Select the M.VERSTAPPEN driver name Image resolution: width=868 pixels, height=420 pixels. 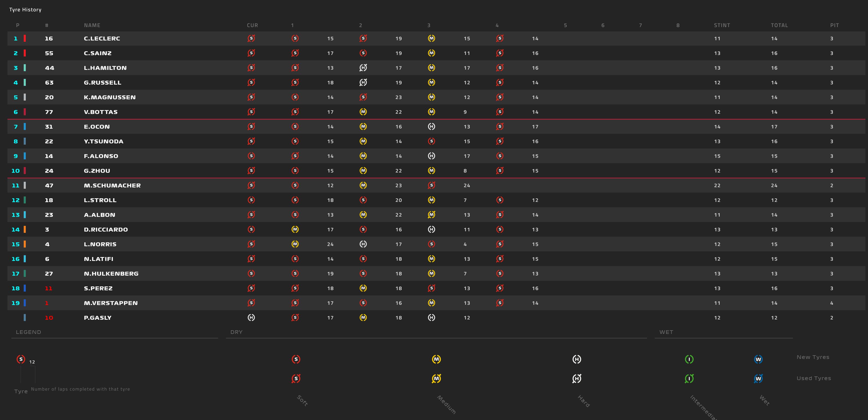pos(111,303)
